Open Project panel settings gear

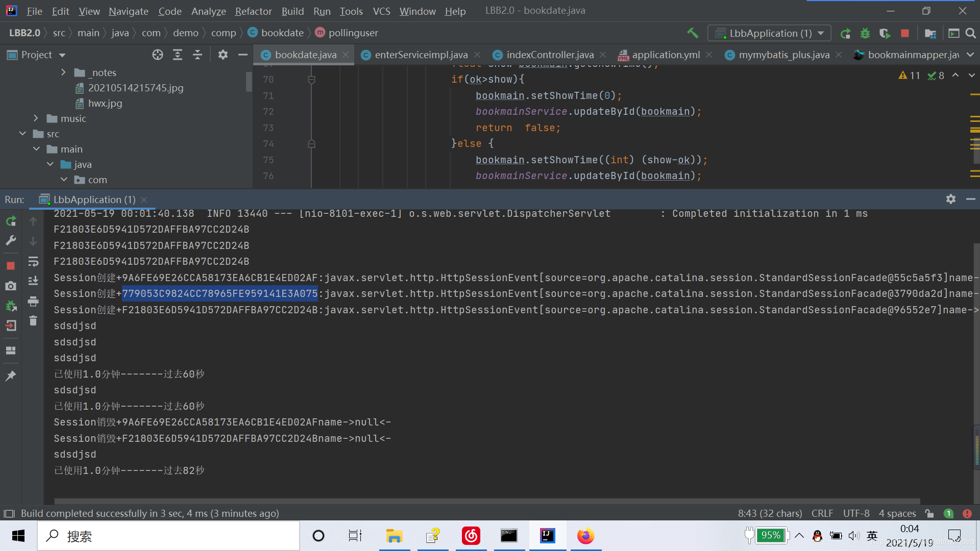click(223, 55)
